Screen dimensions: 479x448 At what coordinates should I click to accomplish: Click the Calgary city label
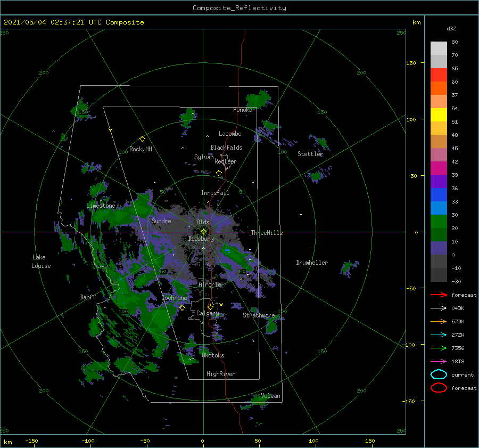coord(208,313)
